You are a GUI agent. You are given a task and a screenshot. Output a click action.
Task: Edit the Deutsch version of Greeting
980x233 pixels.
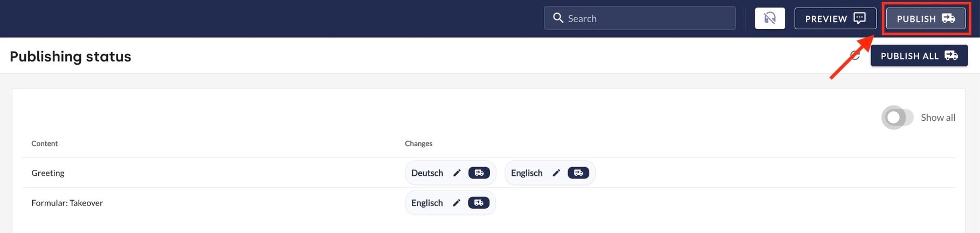tap(457, 173)
